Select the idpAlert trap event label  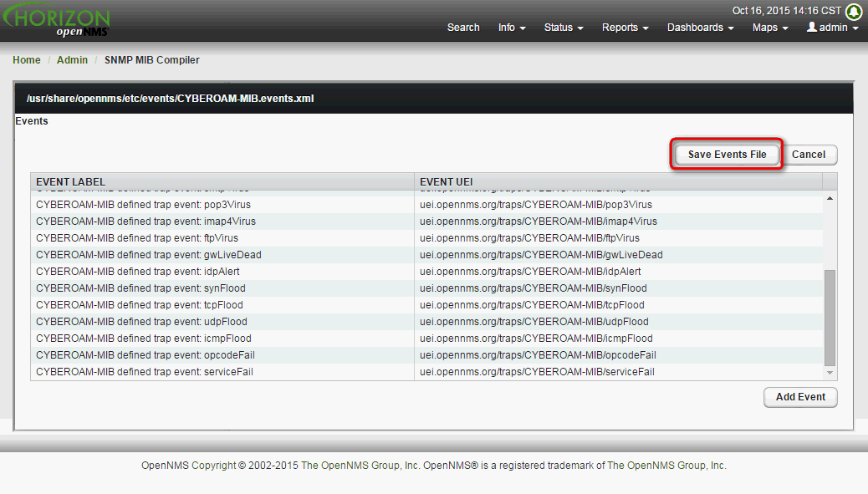pyautogui.click(x=138, y=272)
